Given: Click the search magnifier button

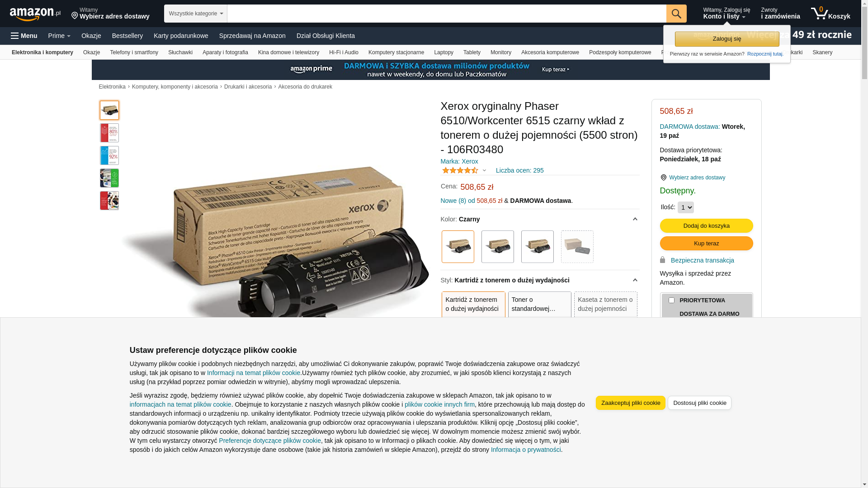Looking at the screenshot, I should pos(676,14).
